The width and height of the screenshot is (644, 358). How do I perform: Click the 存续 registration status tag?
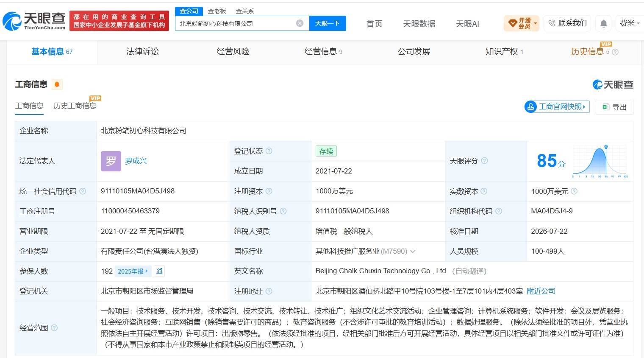(326, 151)
